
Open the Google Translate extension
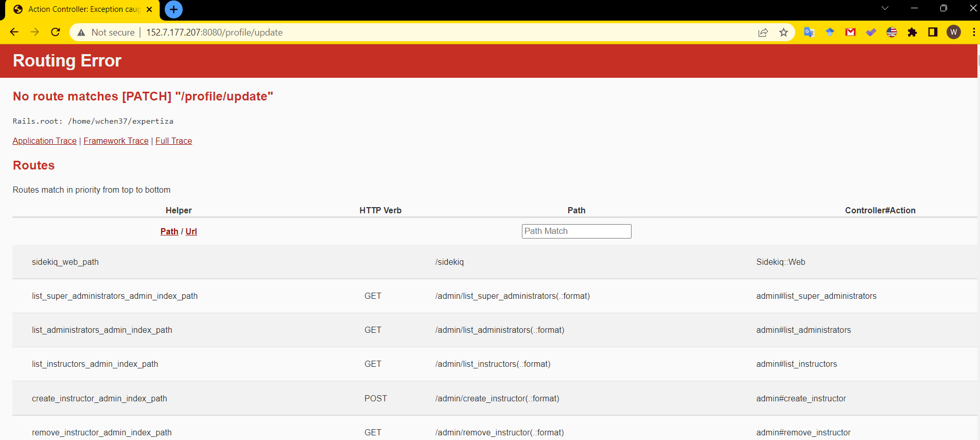pyautogui.click(x=809, y=32)
